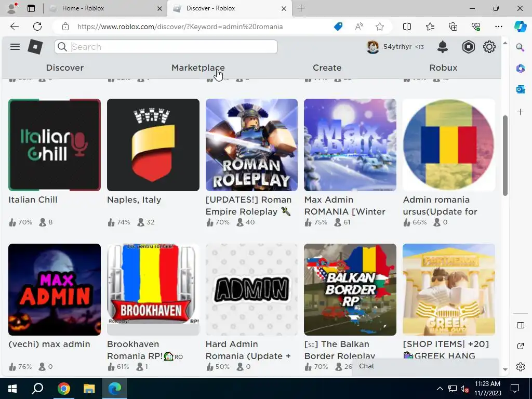Open the Windows Start menu

point(12,389)
